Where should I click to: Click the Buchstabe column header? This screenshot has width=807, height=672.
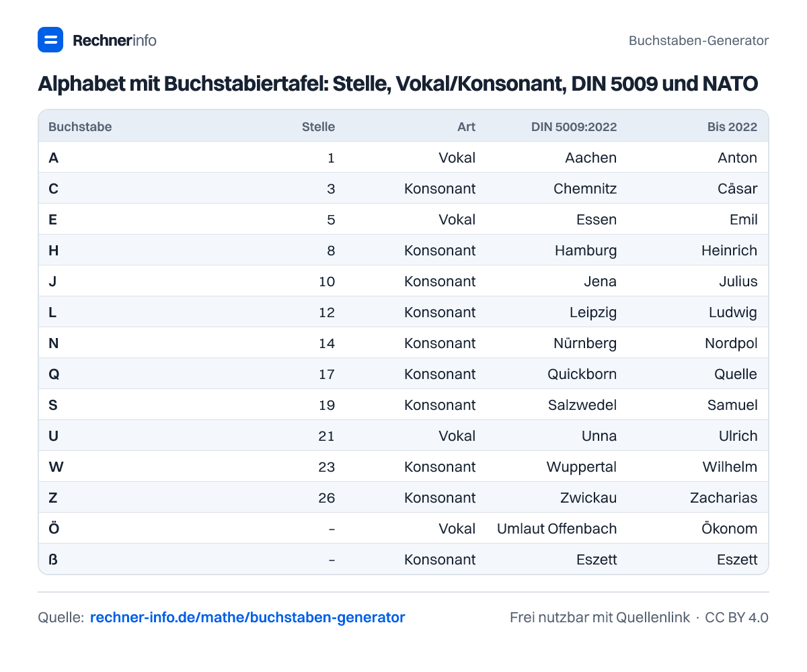(x=80, y=126)
